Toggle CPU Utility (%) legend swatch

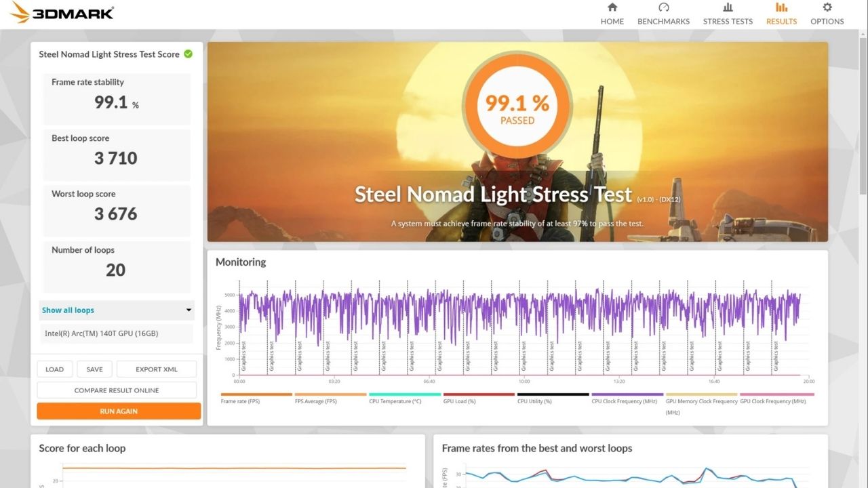pyautogui.click(x=553, y=394)
